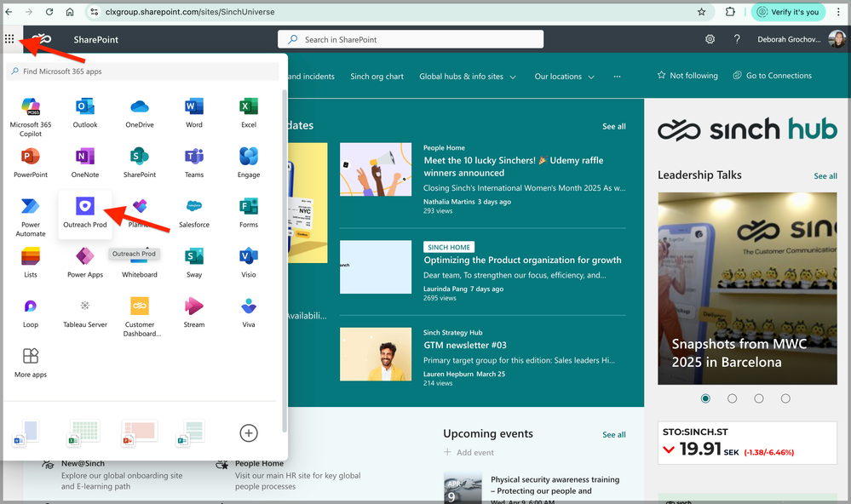The height and width of the screenshot is (504, 851).
Task: Open OneNote app
Action: pos(85,163)
